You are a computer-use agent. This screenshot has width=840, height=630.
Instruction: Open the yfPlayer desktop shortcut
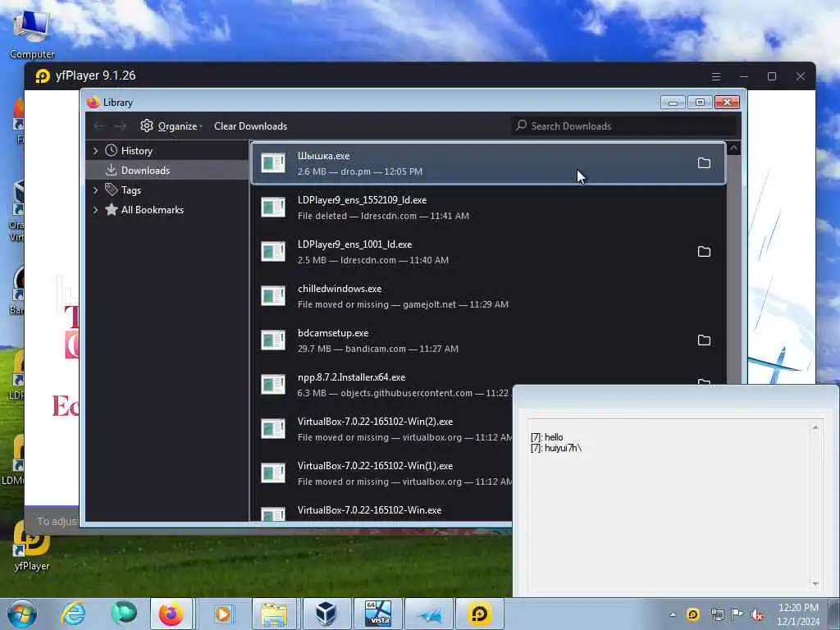[x=32, y=546]
